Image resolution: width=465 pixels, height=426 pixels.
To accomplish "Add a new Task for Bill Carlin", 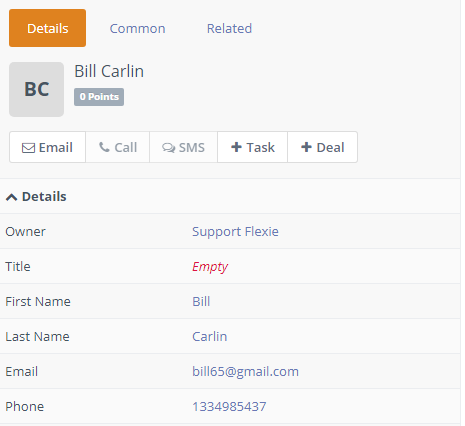I will point(253,147).
